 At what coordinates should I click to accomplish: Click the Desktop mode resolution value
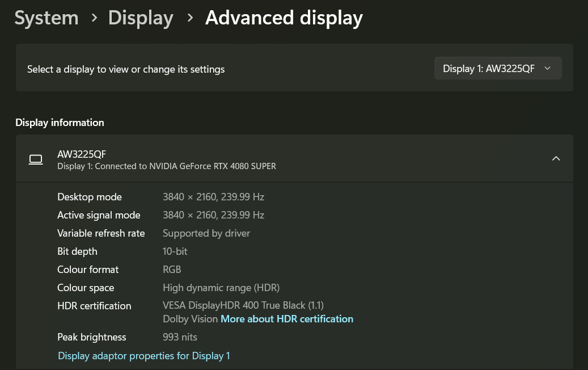[x=213, y=197]
